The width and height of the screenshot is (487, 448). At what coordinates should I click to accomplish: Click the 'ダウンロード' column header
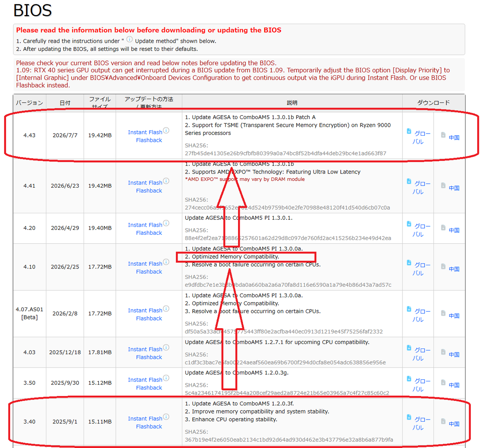click(433, 102)
